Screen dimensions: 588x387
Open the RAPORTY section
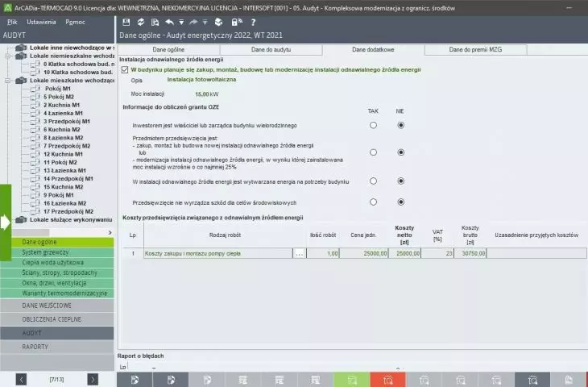[57, 347]
